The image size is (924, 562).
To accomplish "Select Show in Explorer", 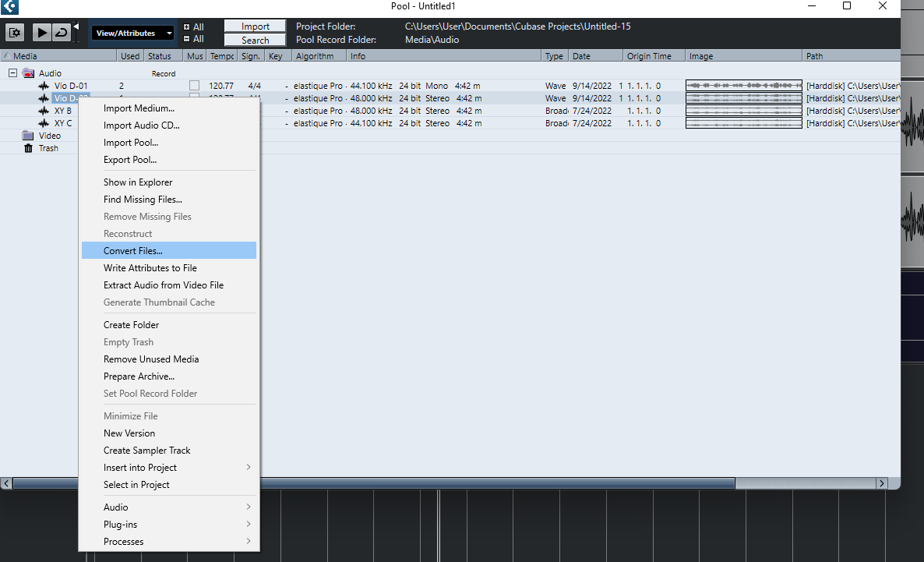I will click(x=169, y=182).
